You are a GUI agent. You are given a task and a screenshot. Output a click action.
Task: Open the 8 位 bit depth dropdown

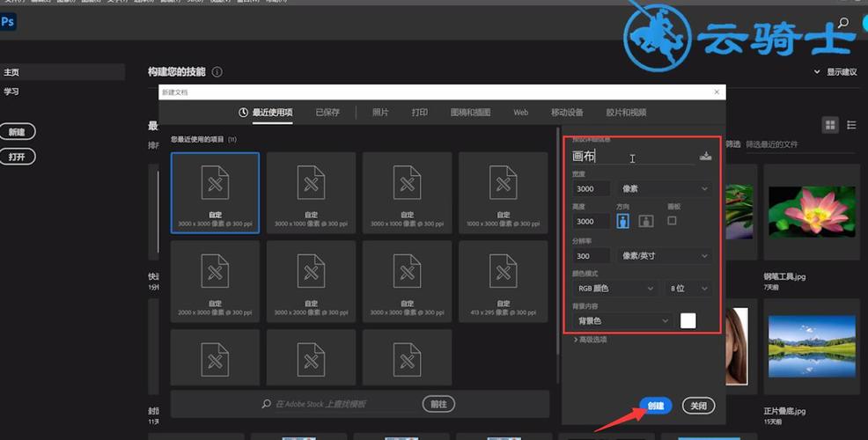pos(689,289)
